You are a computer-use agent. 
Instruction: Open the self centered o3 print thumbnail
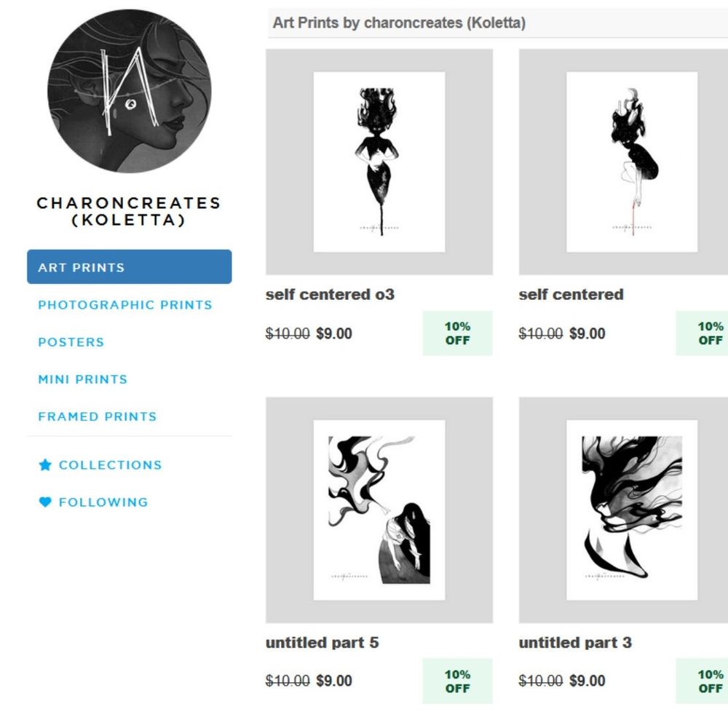(379, 162)
